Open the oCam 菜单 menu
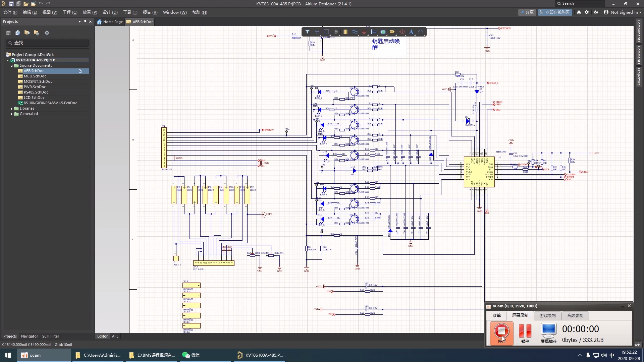 496,316
